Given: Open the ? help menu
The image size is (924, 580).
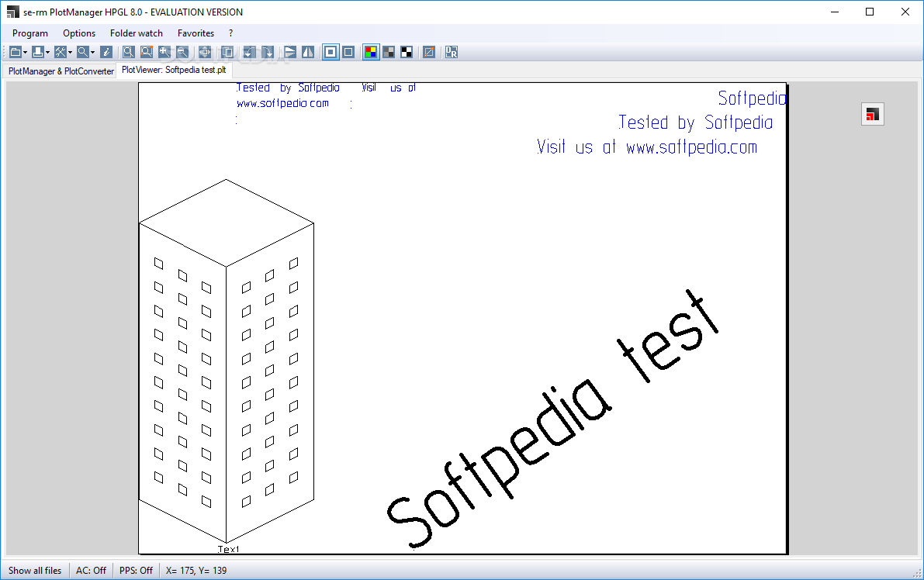Looking at the screenshot, I should click(230, 33).
